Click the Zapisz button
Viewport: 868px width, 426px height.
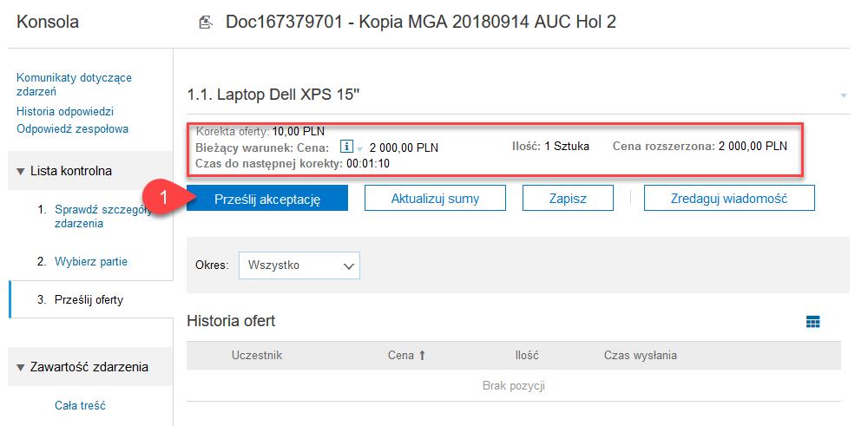click(568, 198)
